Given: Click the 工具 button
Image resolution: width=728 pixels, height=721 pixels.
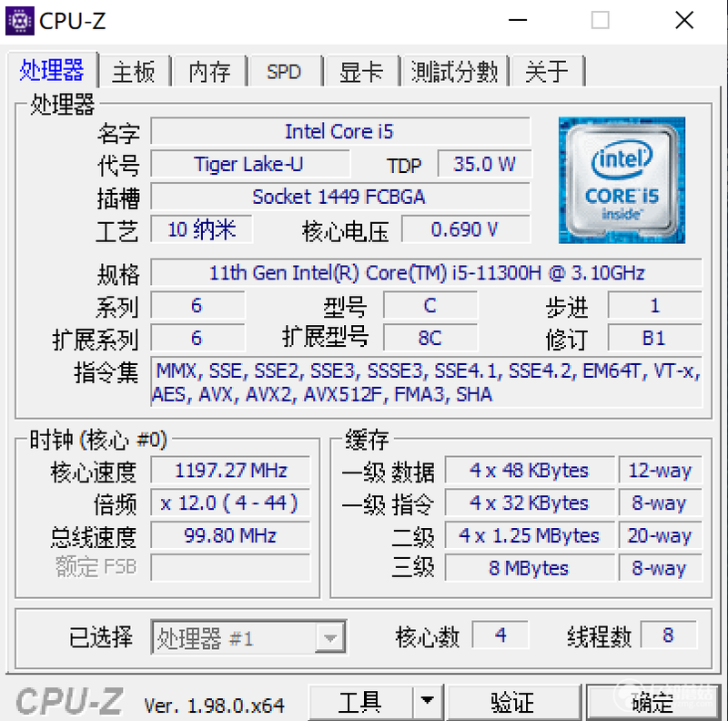Looking at the screenshot, I should point(360,702).
